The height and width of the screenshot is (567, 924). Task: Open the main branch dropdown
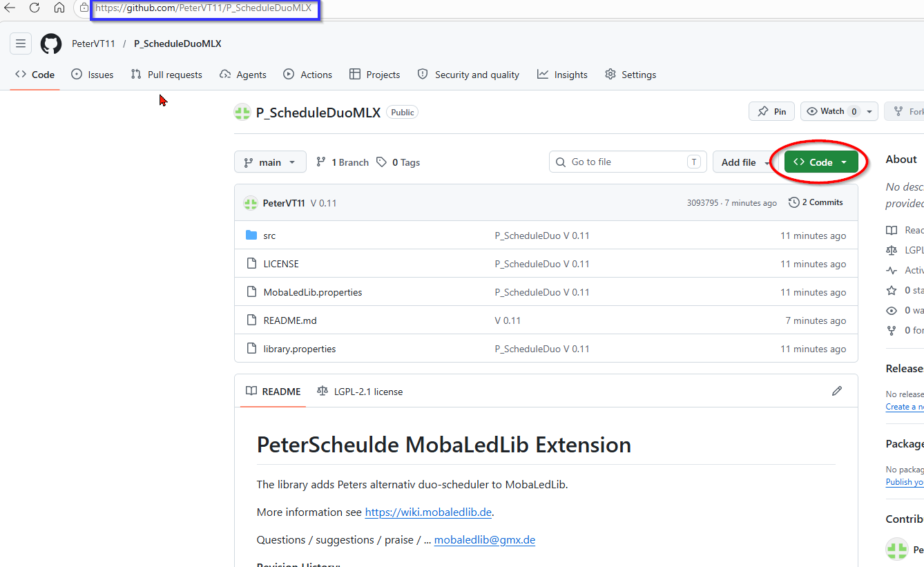[x=269, y=162]
